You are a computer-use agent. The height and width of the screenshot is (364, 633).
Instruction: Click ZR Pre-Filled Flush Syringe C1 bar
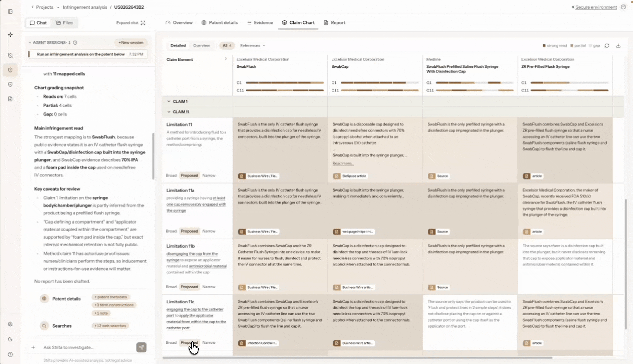pyautogui.click(x=569, y=83)
